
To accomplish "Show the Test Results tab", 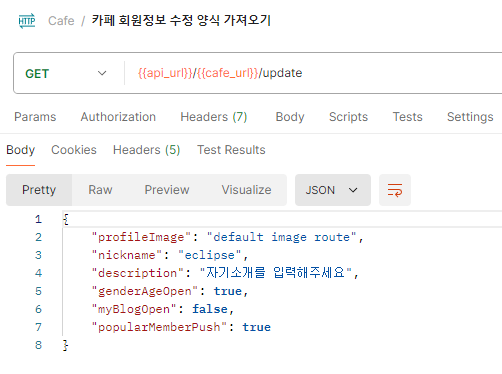I will pos(231,150).
